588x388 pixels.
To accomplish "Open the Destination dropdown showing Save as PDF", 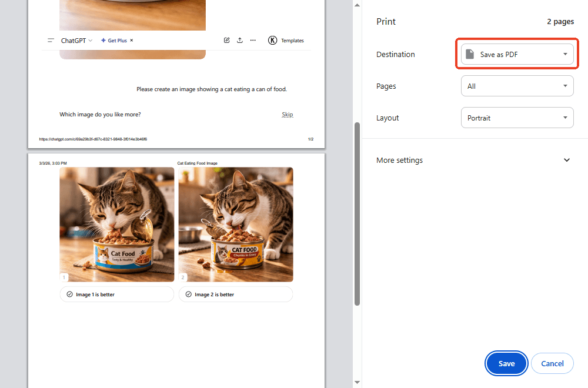I will (517, 53).
